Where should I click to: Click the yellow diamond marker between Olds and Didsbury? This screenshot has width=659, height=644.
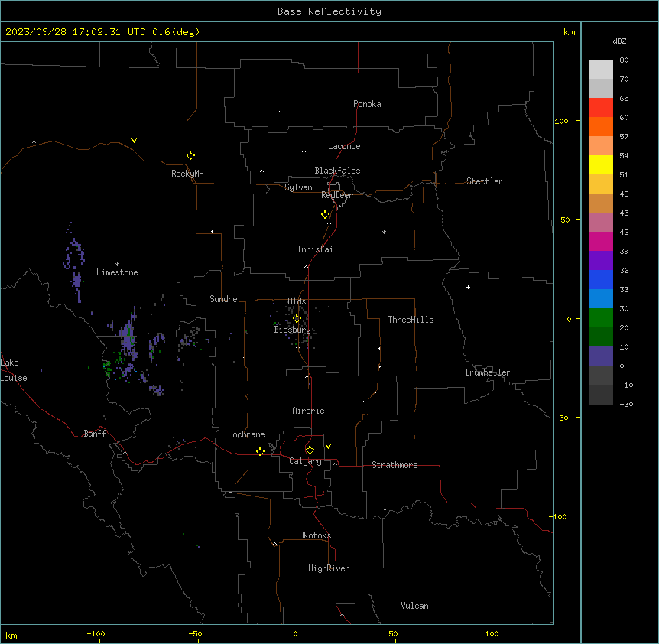tap(297, 319)
